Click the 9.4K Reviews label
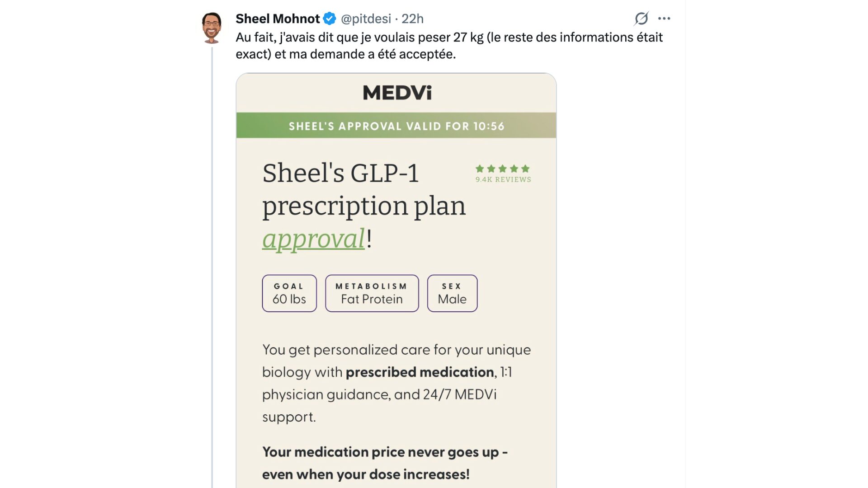The height and width of the screenshot is (488, 868). pyautogui.click(x=503, y=179)
